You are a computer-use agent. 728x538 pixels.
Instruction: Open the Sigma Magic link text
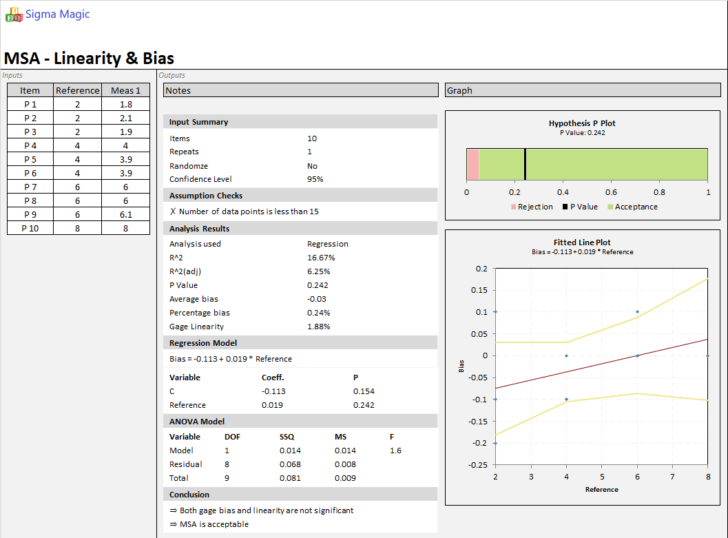tap(57, 14)
